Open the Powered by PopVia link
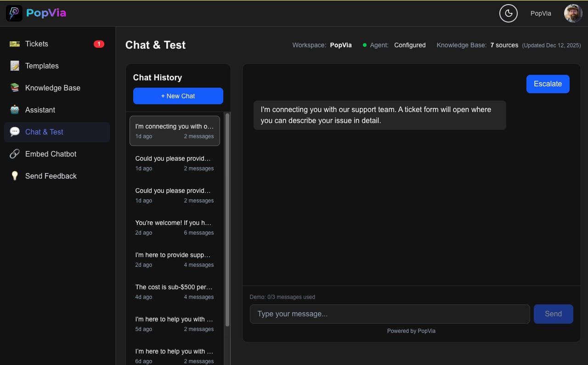Screen dimensions: 588x365 point(411,331)
